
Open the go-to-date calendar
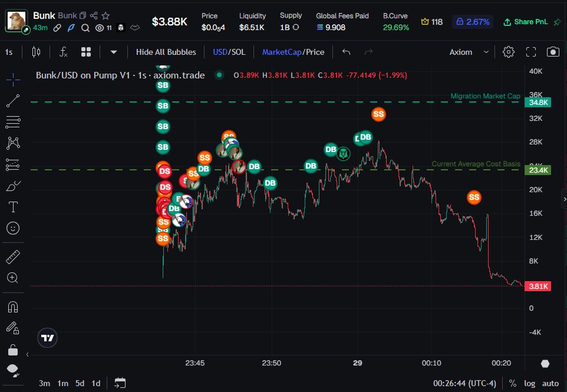pyautogui.click(x=120, y=383)
